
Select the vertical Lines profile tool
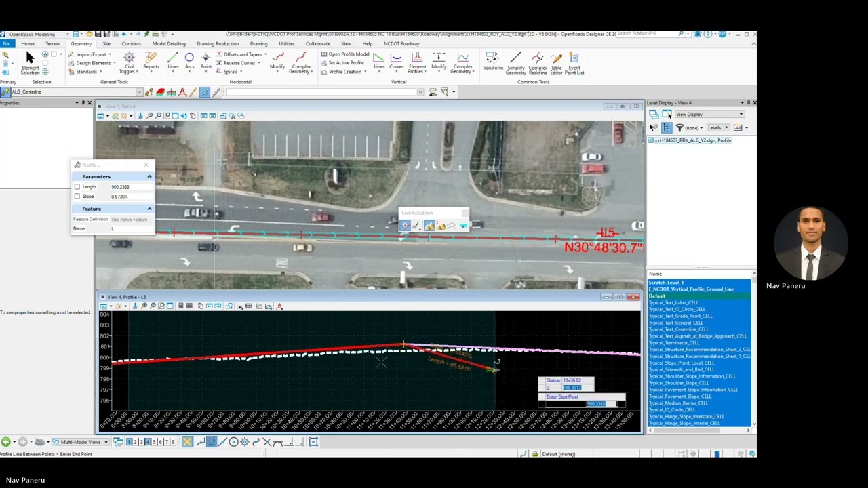click(x=379, y=61)
